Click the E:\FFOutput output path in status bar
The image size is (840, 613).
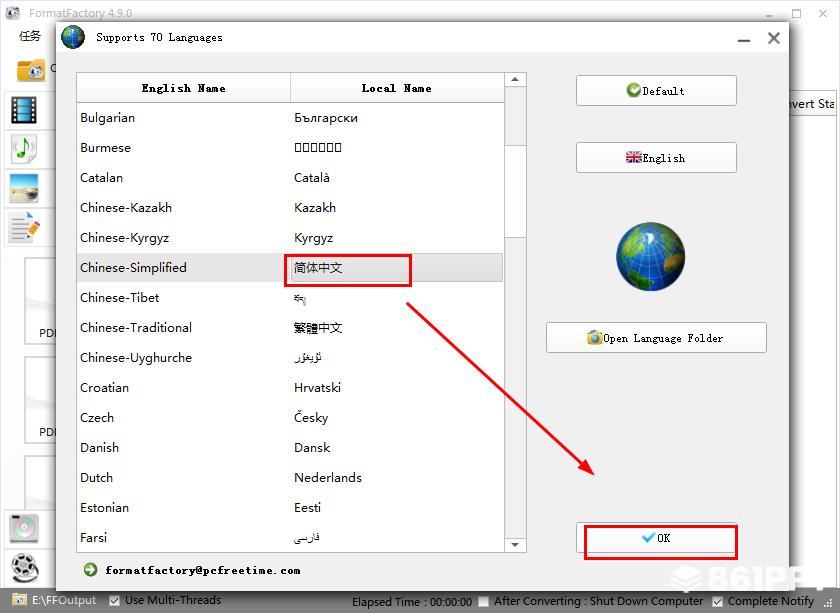pyautogui.click(x=64, y=600)
